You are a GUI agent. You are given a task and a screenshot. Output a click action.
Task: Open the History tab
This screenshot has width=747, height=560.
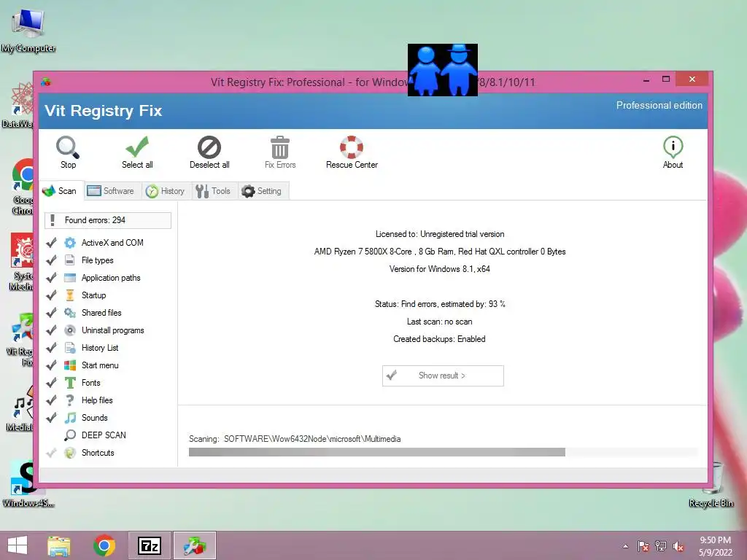click(x=166, y=191)
